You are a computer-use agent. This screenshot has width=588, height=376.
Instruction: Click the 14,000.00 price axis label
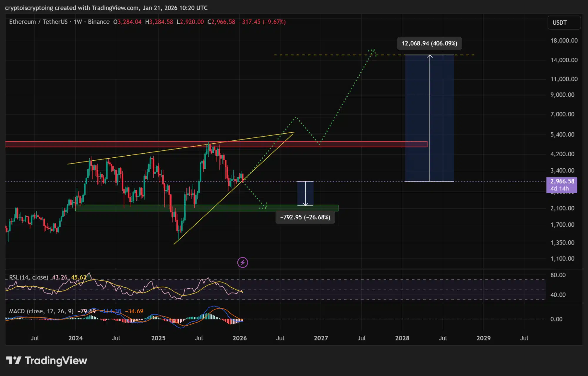(564, 60)
